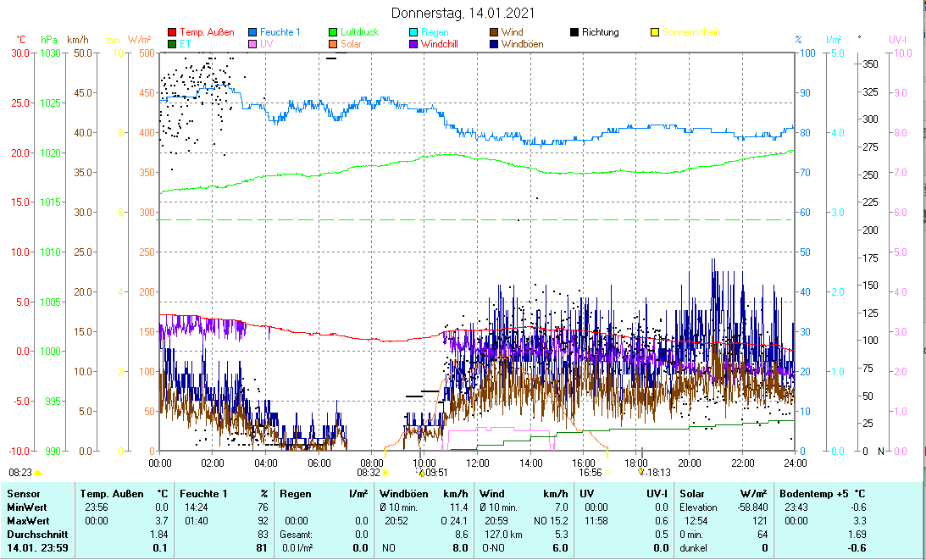Screen dimensions: 926x560
Task: Click the cyan Regen legend square
Action: coord(413,32)
